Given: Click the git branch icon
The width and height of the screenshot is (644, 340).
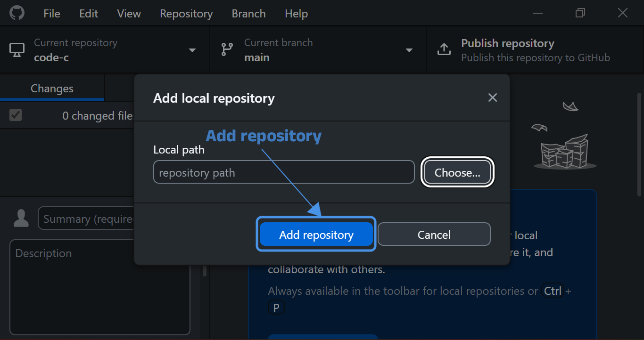Looking at the screenshot, I should [227, 50].
